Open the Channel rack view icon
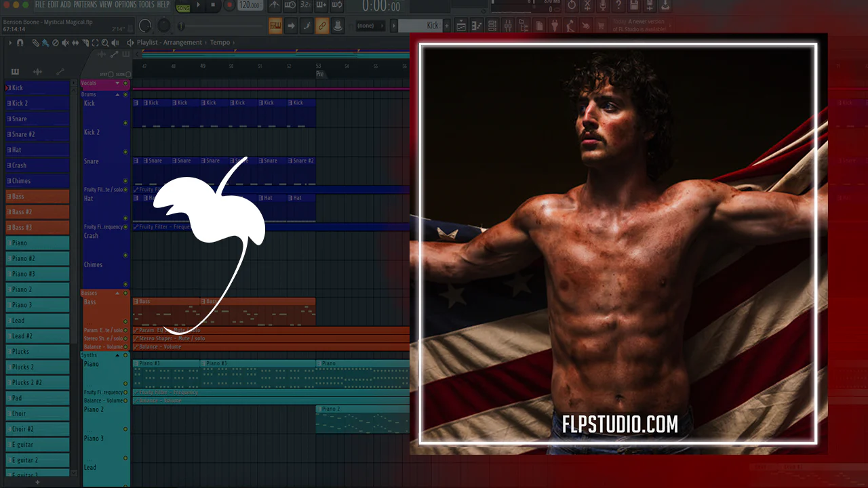The image size is (868, 488). [x=492, y=26]
